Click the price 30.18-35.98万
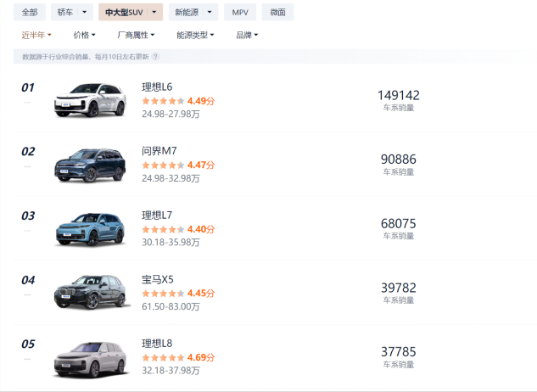The height and width of the screenshot is (392, 537). click(x=171, y=243)
